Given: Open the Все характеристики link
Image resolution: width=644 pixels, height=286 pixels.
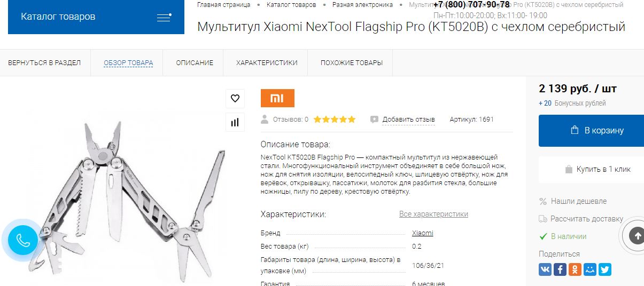Looking at the screenshot, I should (x=433, y=214).
